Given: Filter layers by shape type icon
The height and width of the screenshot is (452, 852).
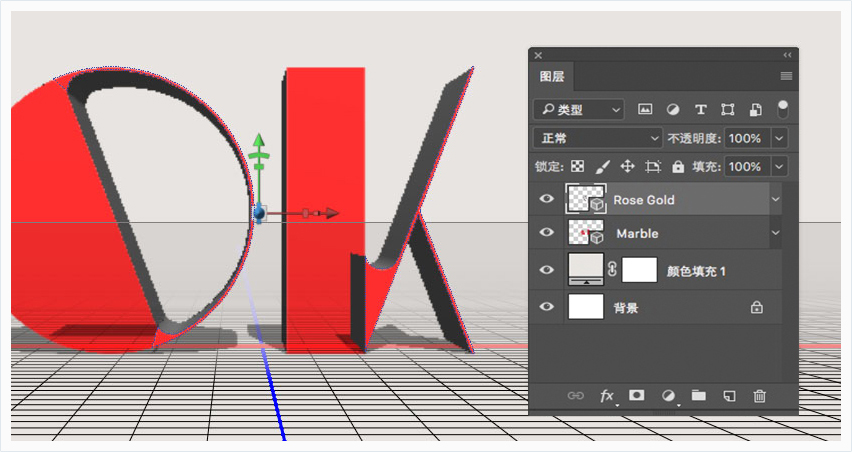Looking at the screenshot, I should 728,109.
